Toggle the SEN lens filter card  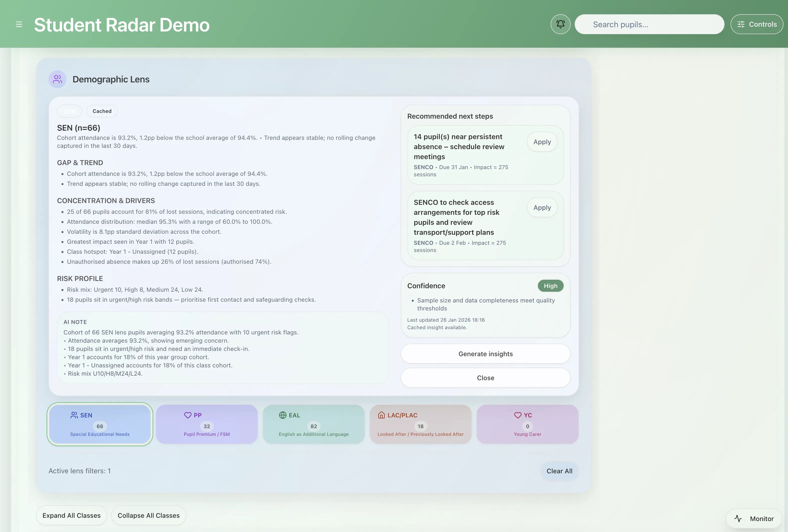[100, 424]
